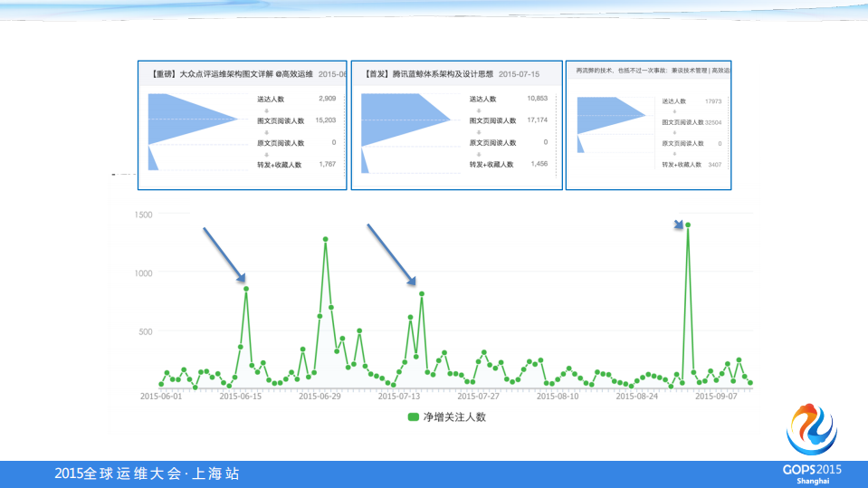Click 图文页阅读人数 label in the 腾讯蓝鲸 card
This screenshot has height=488, width=868.
492,120
